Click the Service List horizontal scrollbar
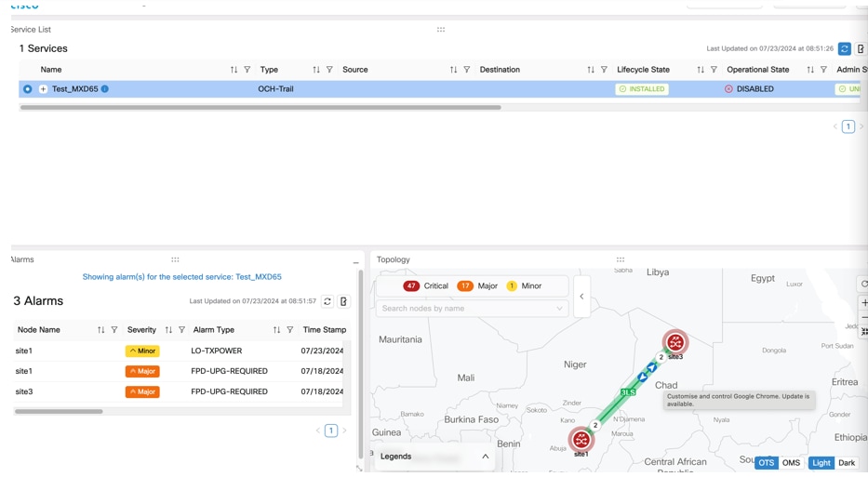Screen dimensions: 868x477 point(260,107)
